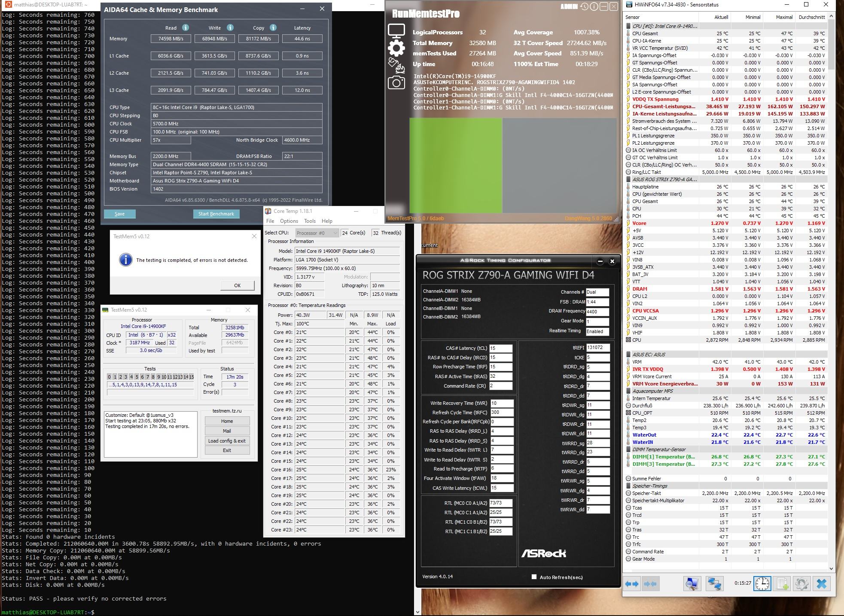Image resolution: width=844 pixels, height=616 pixels.
Task: Click HWiNFO expand columns arrows button
Action: point(632,584)
